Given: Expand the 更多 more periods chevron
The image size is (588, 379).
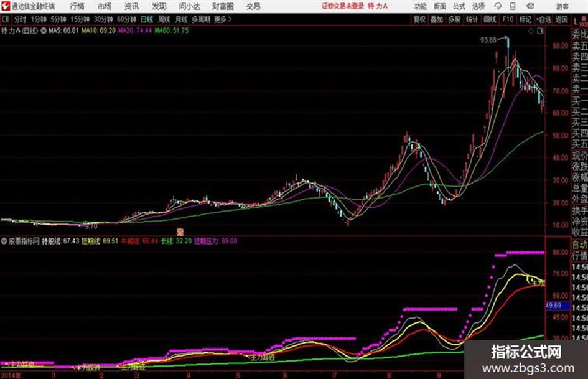Looking at the screenshot, I should click(223, 19).
